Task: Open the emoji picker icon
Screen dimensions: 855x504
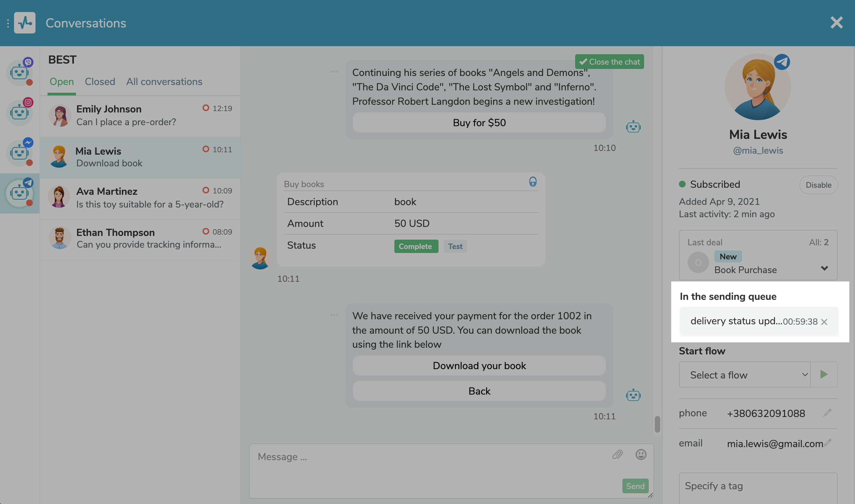Action: click(641, 454)
